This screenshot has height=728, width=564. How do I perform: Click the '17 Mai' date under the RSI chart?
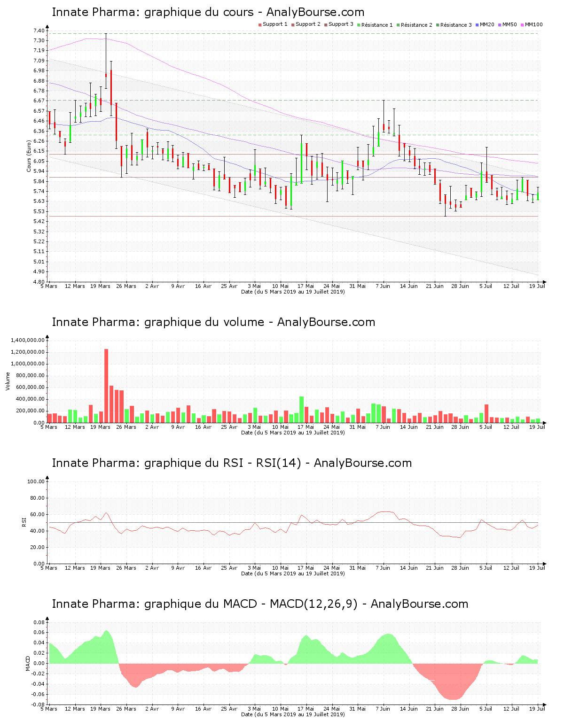[x=306, y=568]
